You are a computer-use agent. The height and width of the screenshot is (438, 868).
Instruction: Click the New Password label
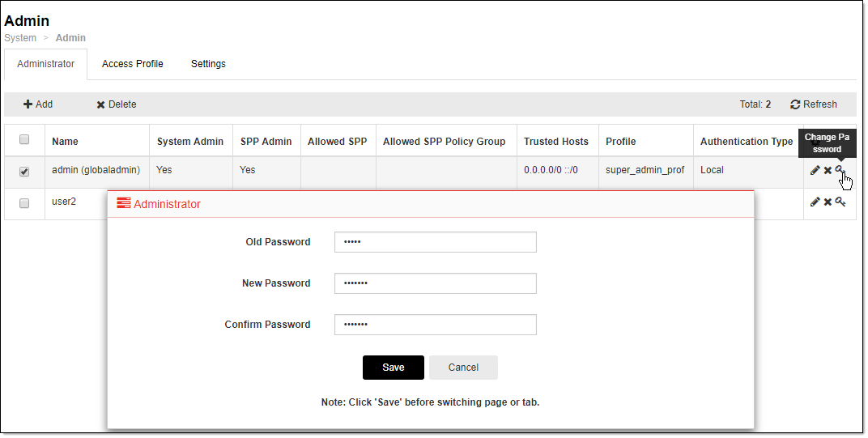click(276, 283)
